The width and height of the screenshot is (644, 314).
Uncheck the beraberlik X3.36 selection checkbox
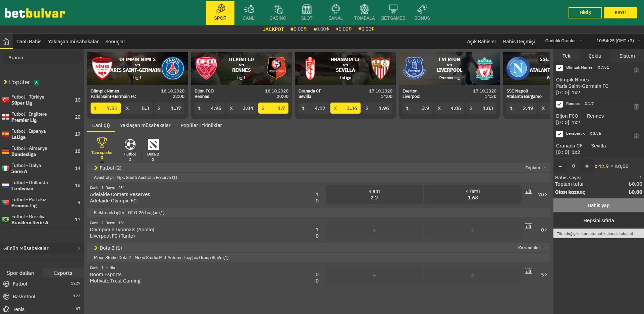coord(559,134)
